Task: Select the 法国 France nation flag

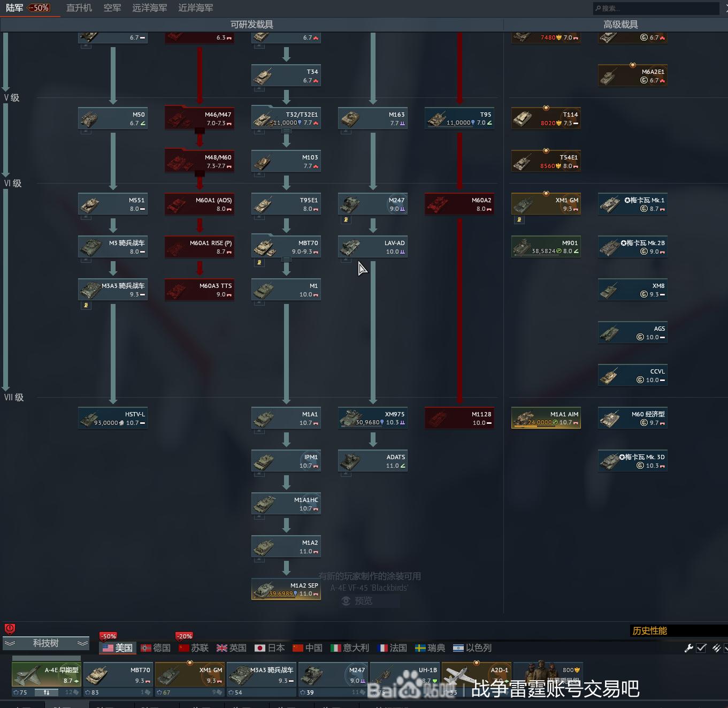Action: (x=392, y=648)
